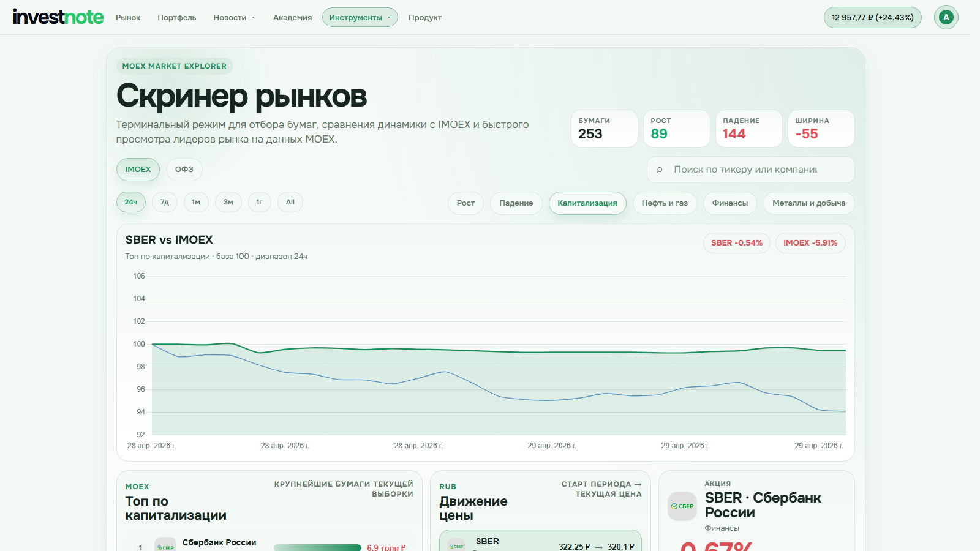Click the Скринер рынков page heading

coord(242,96)
